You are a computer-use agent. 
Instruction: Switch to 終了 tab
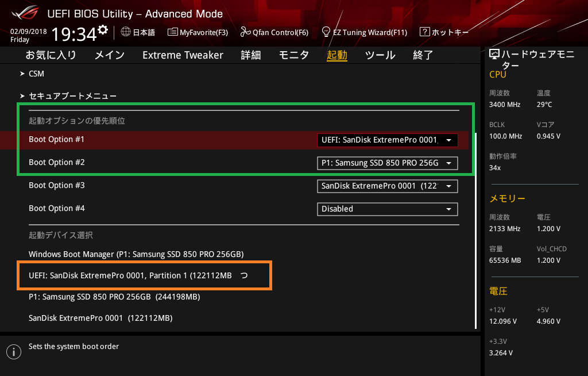tap(423, 55)
